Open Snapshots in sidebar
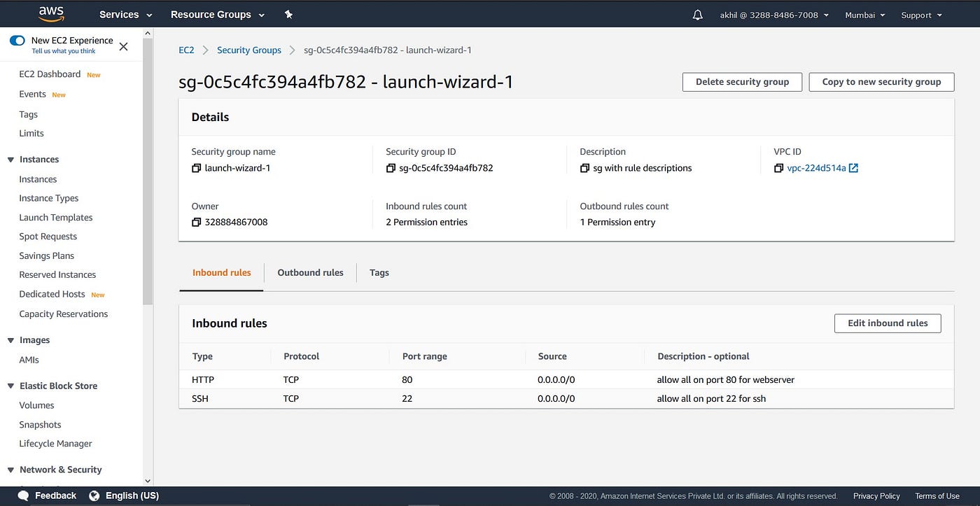 pyautogui.click(x=40, y=425)
